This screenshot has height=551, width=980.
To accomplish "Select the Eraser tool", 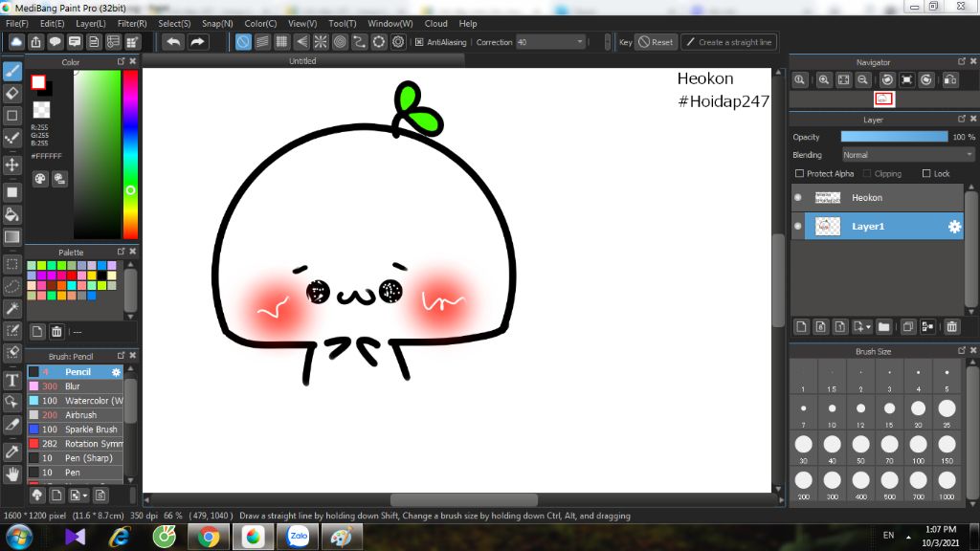I will pyautogui.click(x=11, y=93).
